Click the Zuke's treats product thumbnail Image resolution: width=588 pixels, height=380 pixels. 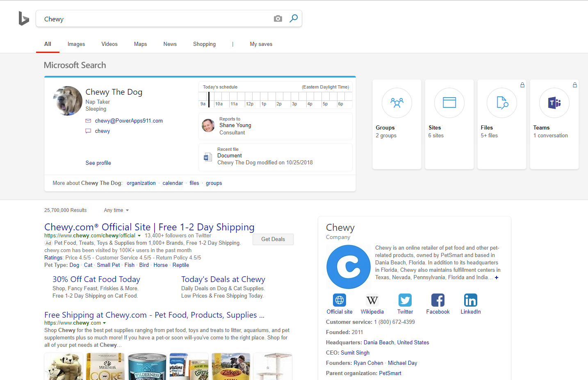pos(231,366)
